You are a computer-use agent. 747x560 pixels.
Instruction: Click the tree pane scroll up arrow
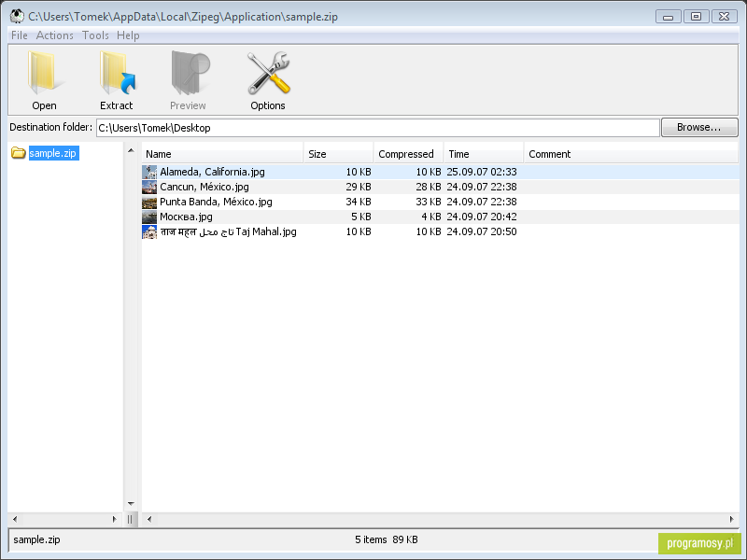coord(131,151)
